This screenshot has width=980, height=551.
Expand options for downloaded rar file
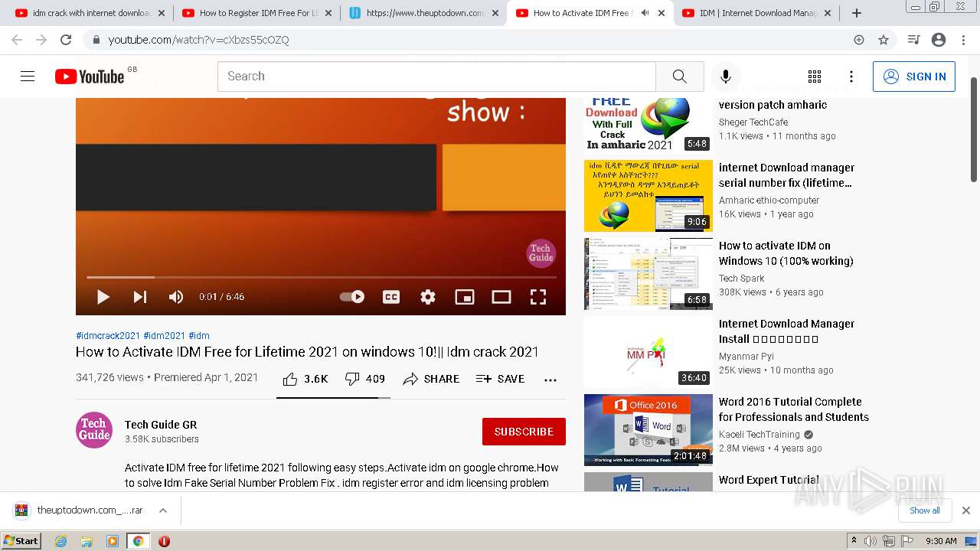[x=163, y=510]
